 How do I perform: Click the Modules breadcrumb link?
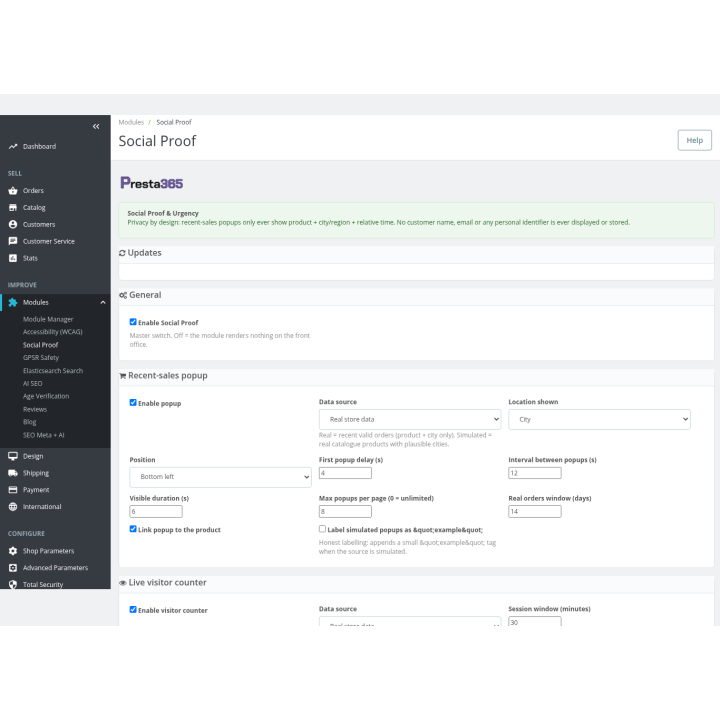(131, 122)
